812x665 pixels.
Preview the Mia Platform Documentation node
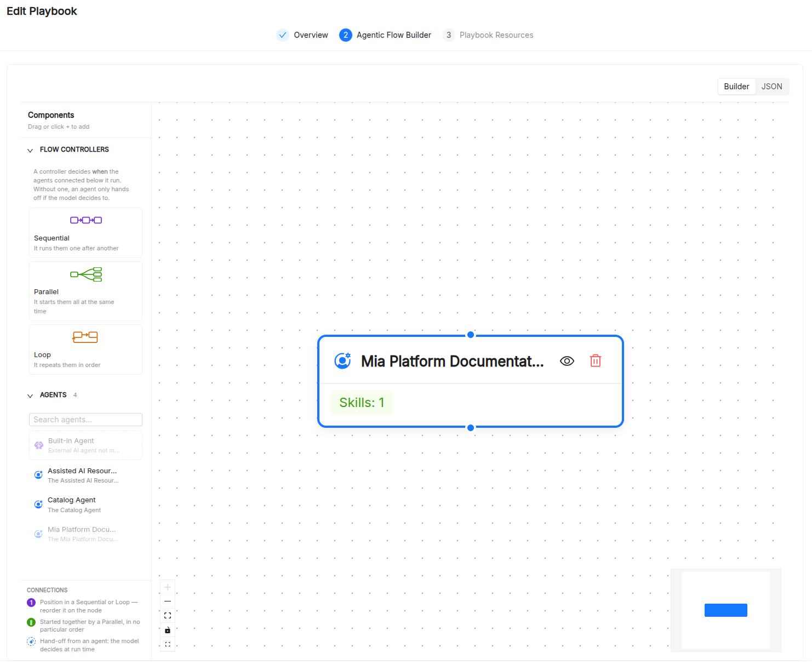[x=567, y=361]
